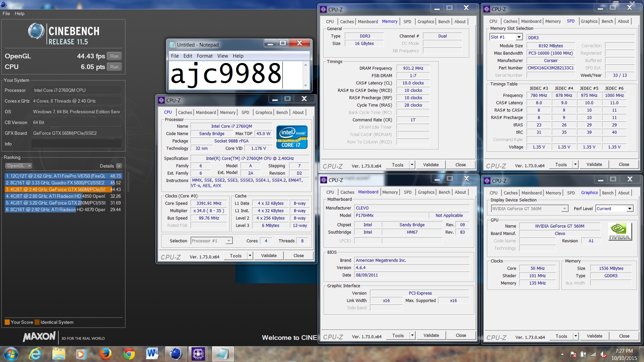The height and width of the screenshot is (362, 644).
Task: Launch Windows Media Player from the taskbar
Action: point(81,354)
